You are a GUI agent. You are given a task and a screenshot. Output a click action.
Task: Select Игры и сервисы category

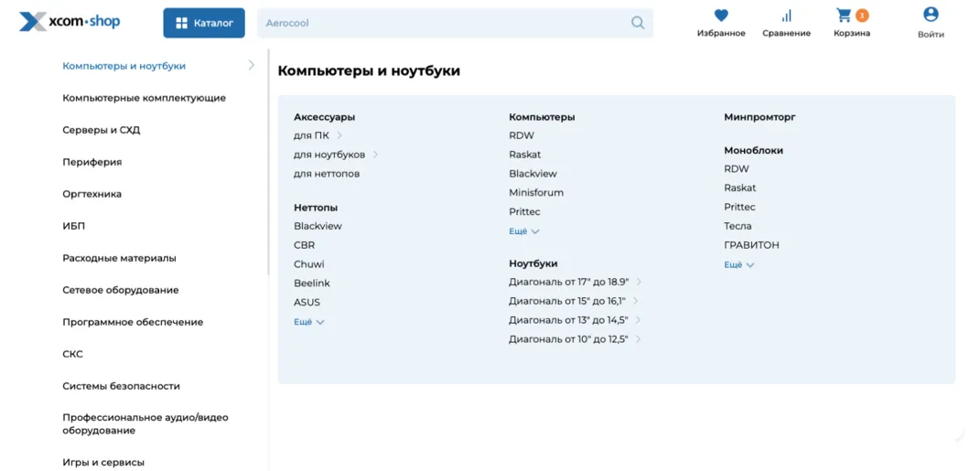pos(103,462)
